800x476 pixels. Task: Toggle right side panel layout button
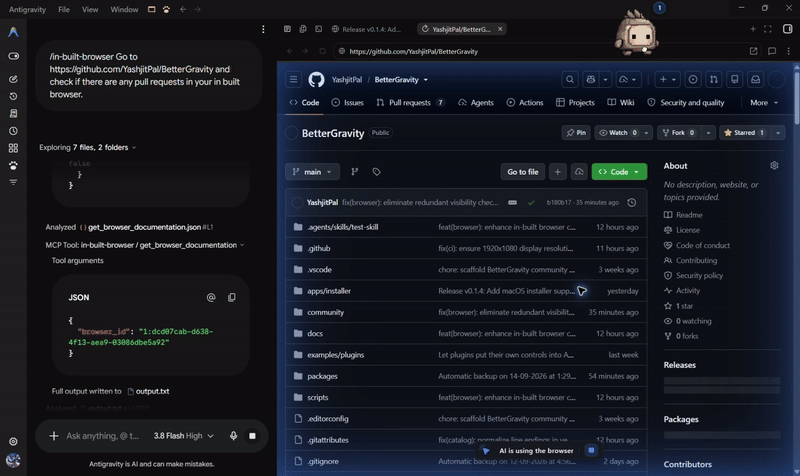(788, 29)
